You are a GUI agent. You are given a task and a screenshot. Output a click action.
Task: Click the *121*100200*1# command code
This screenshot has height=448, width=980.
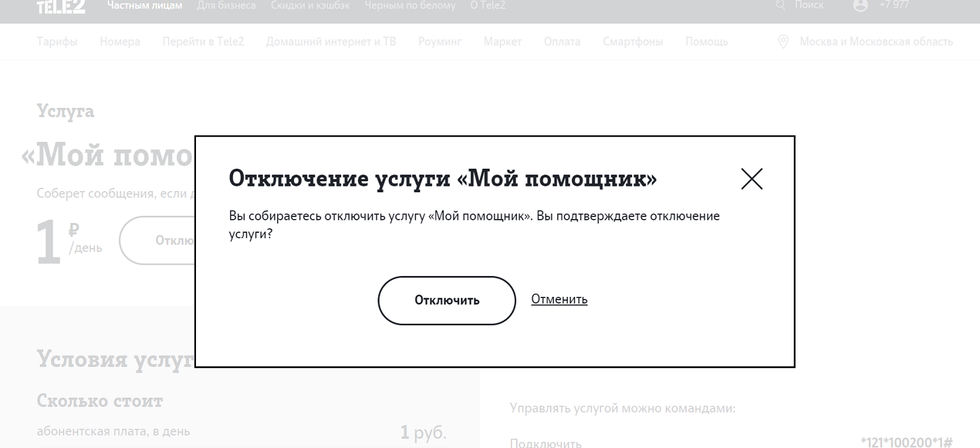click(907, 443)
